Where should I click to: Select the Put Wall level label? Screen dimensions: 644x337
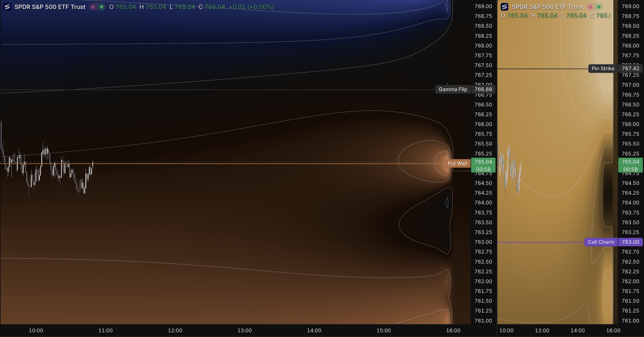457,163
